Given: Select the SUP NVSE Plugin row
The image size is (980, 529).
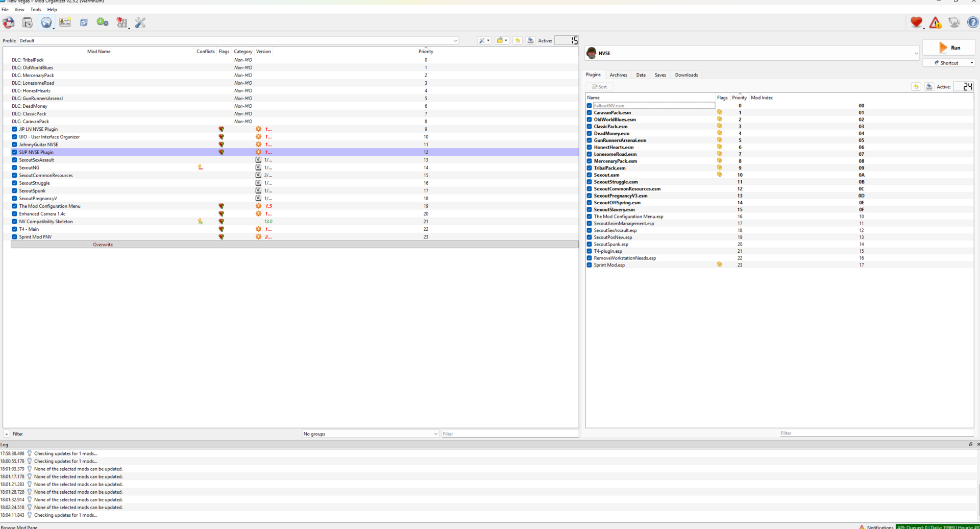Looking at the screenshot, I should (291, 152).
